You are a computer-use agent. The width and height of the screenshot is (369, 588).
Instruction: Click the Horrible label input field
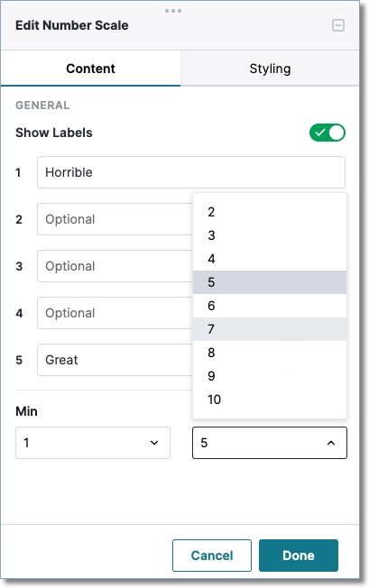[191, 172]
